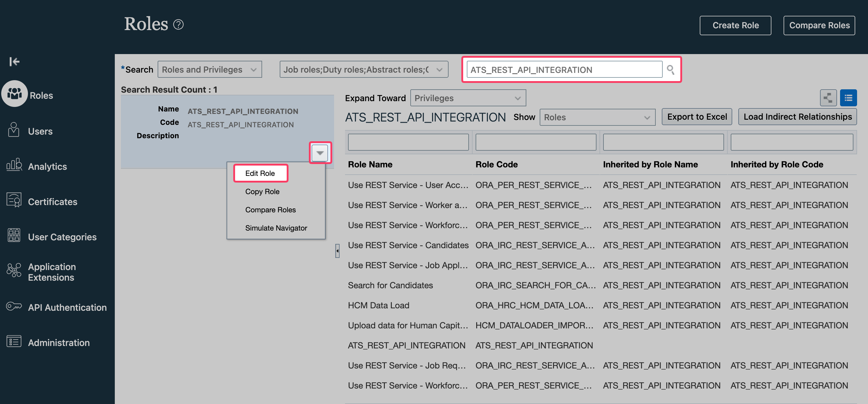
Task: Click the search magnifier icon
Action: [x=670, y=70]
